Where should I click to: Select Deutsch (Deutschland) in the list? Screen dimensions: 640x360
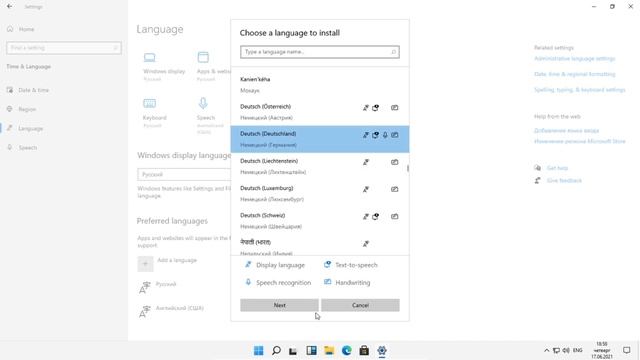[320, 139]
